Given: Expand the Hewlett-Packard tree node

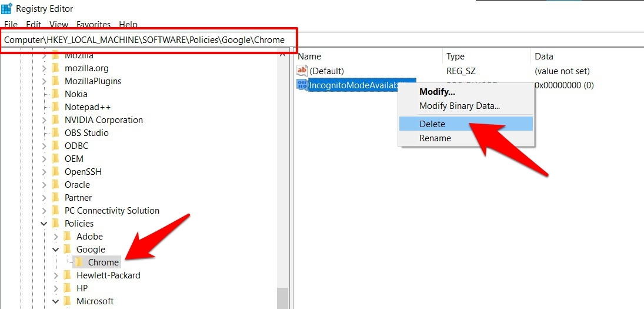Looking at the screenshot, I should pos(56,275).
